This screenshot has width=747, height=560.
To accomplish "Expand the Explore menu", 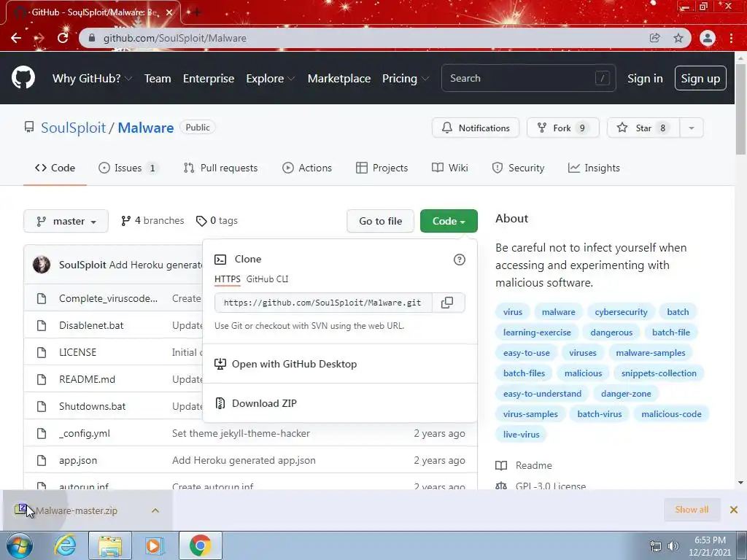I will 270,79.
